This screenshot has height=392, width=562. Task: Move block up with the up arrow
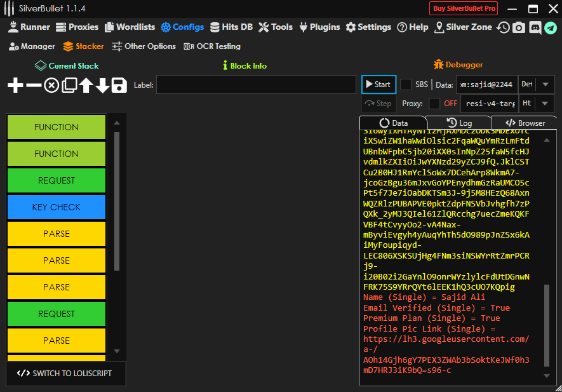[86, 85]
